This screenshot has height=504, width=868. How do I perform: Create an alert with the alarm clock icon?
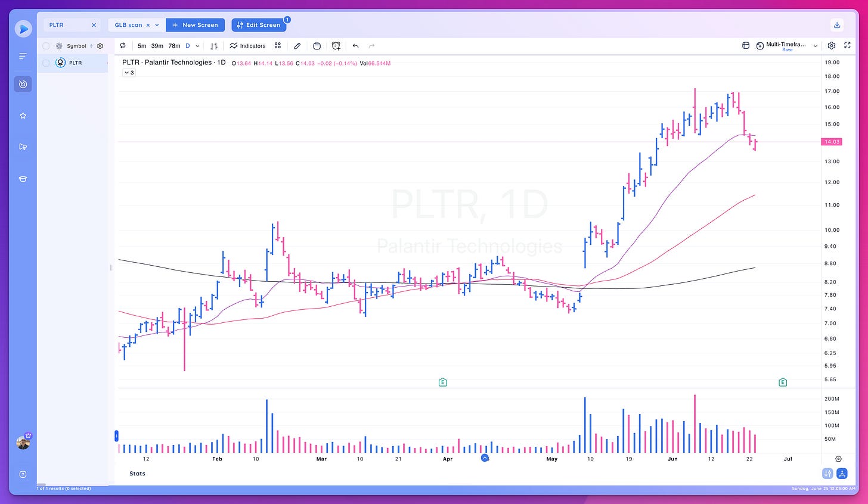(x=336, y=46)
